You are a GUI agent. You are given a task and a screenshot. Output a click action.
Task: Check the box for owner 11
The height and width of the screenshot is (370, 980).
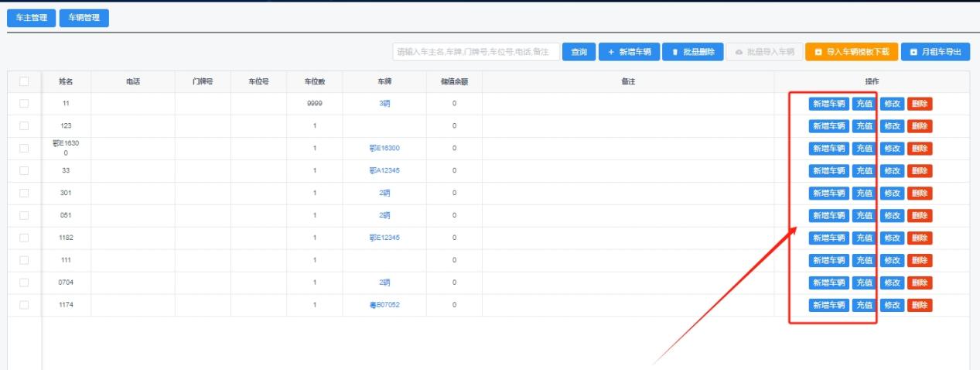(x=24, y=103)
